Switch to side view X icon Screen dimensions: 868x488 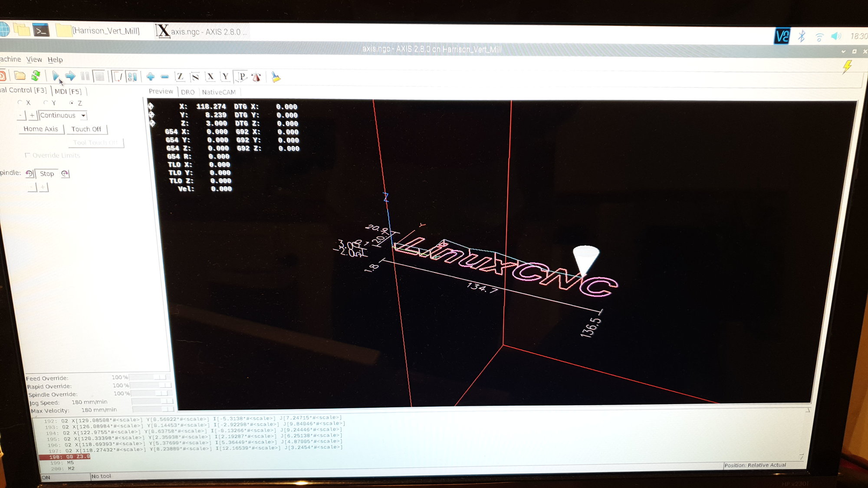tap(210, 77)
